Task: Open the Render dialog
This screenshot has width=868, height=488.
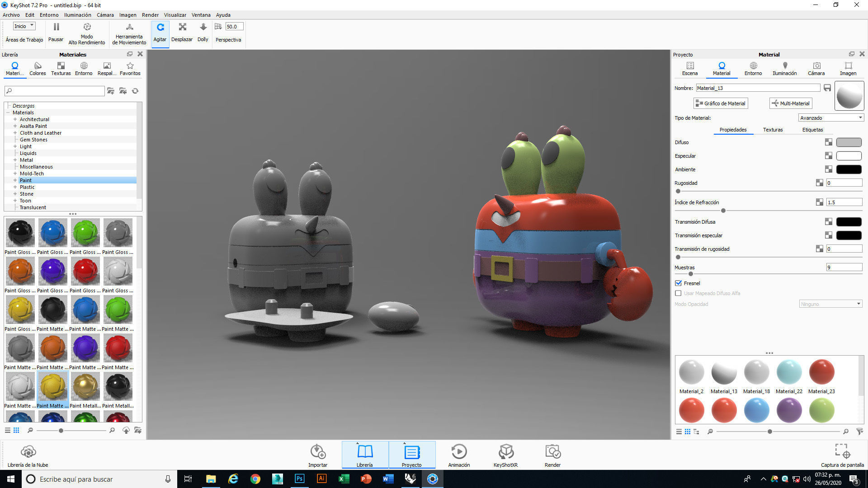Action: pyautogui.click(x=552, y=455)
